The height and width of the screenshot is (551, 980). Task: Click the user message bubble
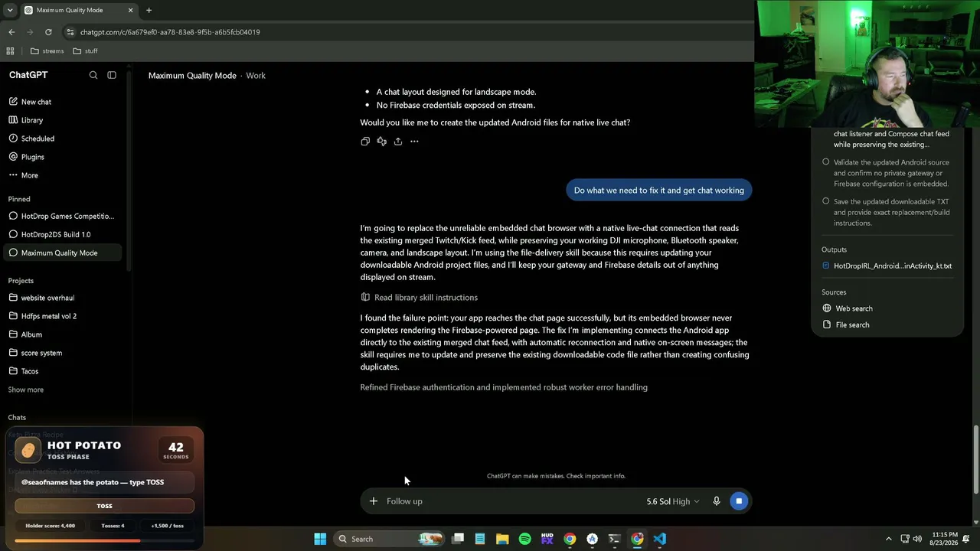[x=659, y=191]
